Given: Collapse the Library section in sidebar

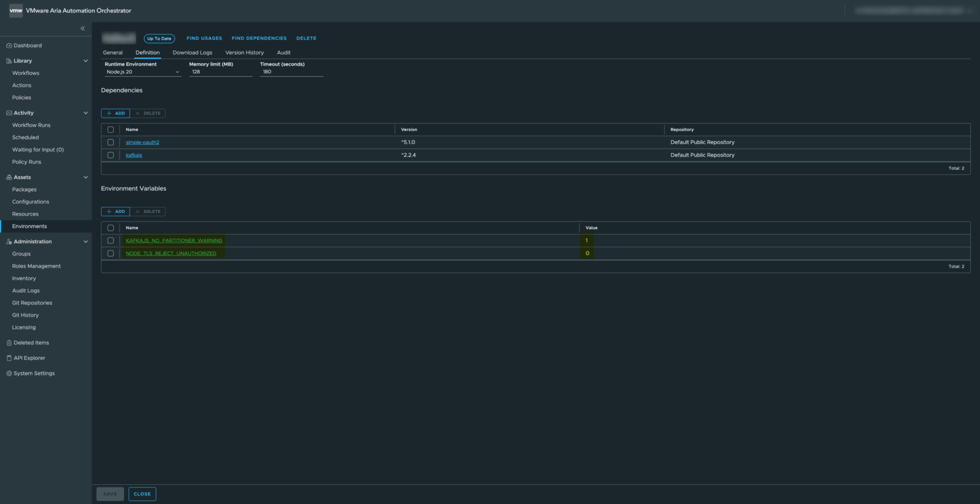Looking at the screenshot, I should click(x=86, y=60).
